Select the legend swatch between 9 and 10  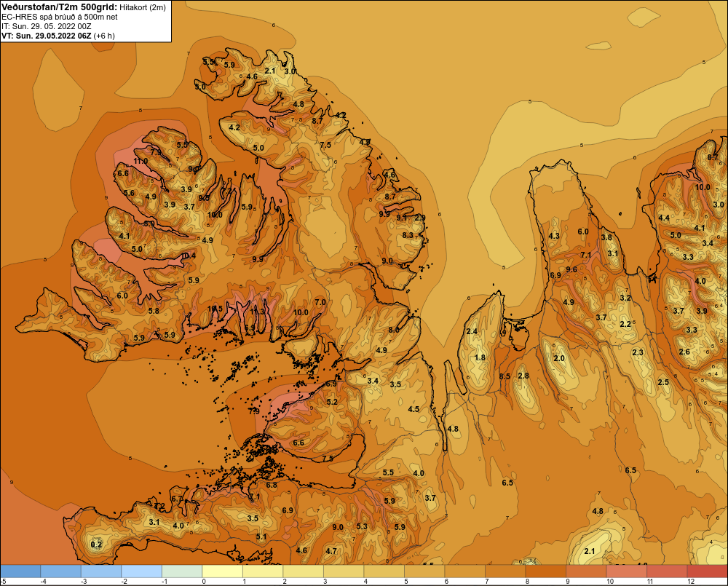tap(586, 571)
